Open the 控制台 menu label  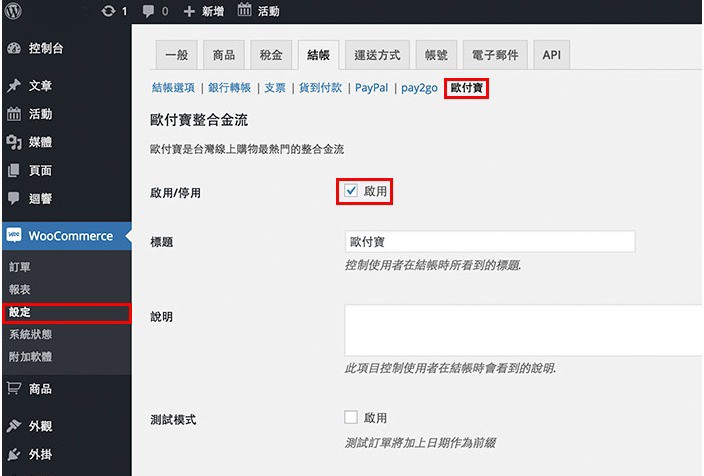(x=46, y=48)
